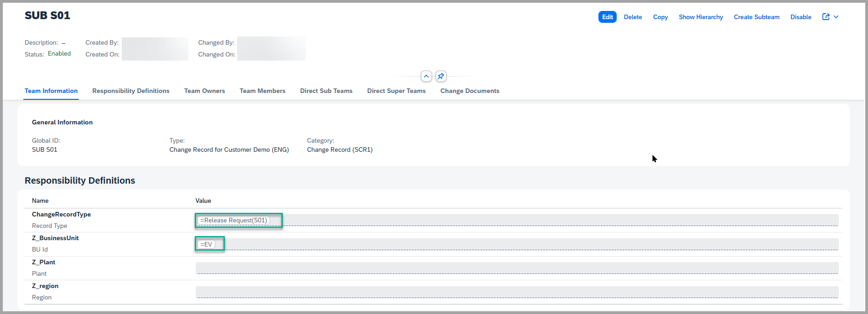Select the Team Members tab
This screenshot has width=868, height=314.
coord(262,91)
